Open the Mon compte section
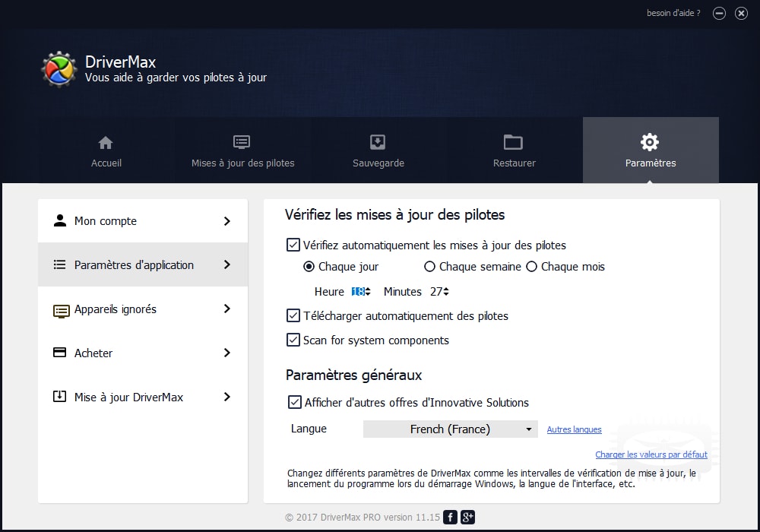Viewport: 760px width, 532px height. tap(143, 221)
